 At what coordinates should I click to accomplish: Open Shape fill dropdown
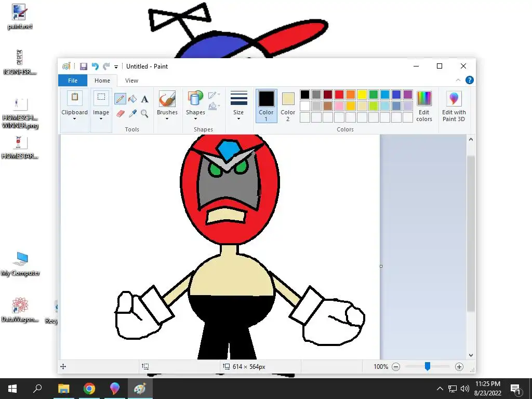coord(214,107)
